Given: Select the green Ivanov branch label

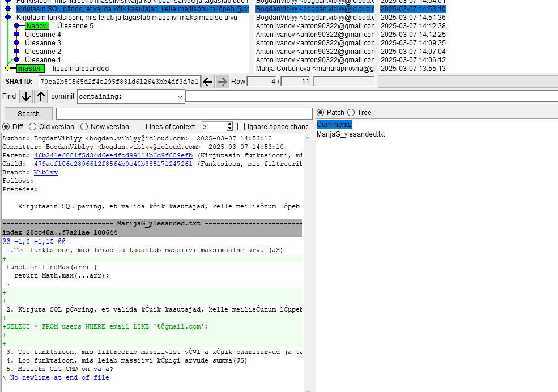Looking at the screenshot, I should (x=37, y=26).
